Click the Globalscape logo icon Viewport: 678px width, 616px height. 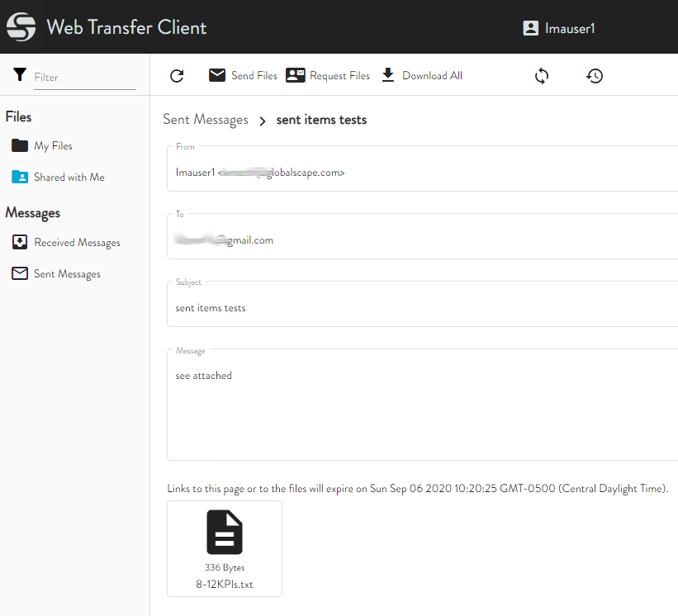21,27
